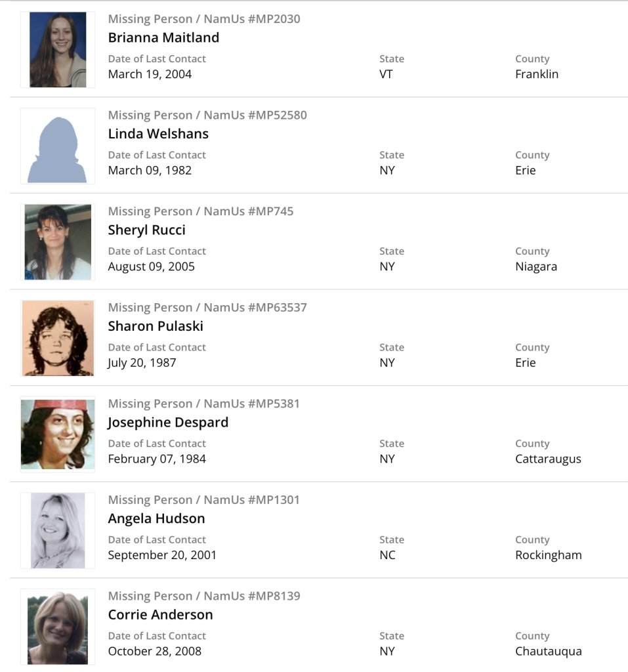Click the placeholder silhouette for Linda Welshans
The width and height of the screenshot is (628, 672).
click(58, 146)
